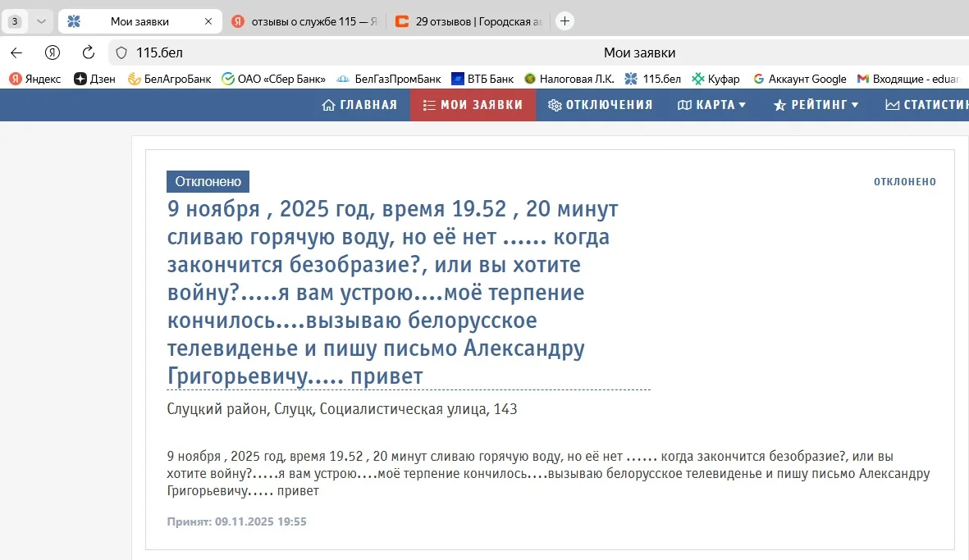Viewport: 969px width, 560px height.
Task: Open new tab with plus button
Action: pyautogui.click(x=564, y=21)
